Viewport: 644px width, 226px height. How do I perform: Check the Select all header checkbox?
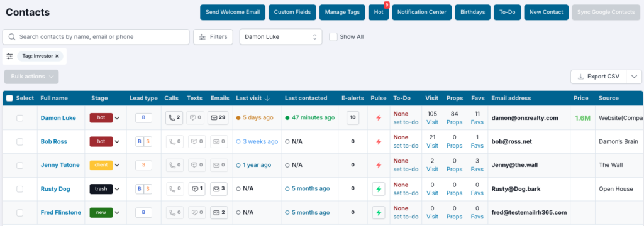tap(9, 98)
